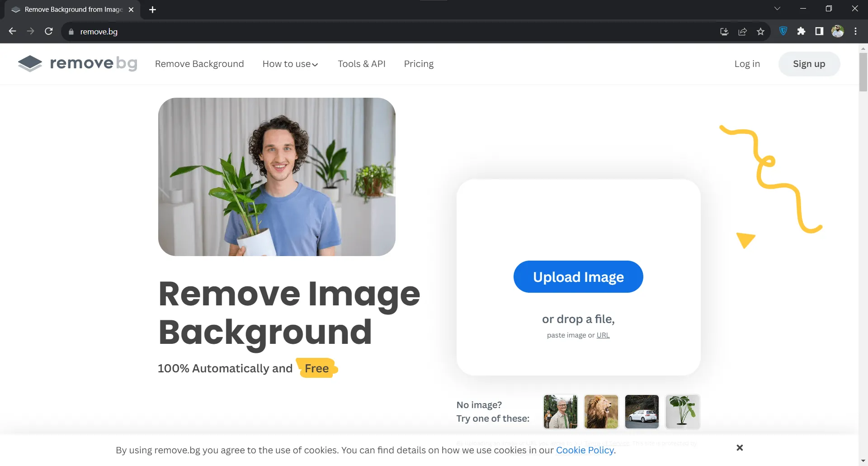Click the share page icon
This screenshot has width=868, height=466.
tap(742, 32)
